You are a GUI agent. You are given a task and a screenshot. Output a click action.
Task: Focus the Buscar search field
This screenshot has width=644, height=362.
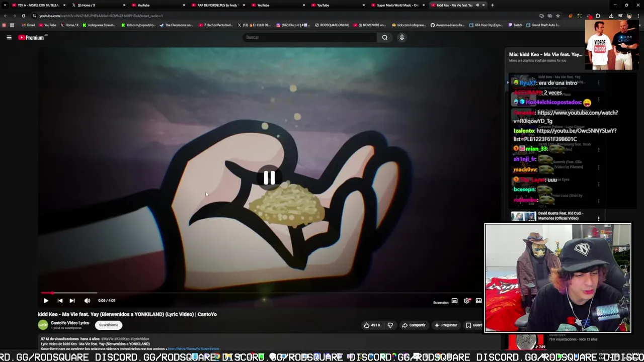[309, 37]
